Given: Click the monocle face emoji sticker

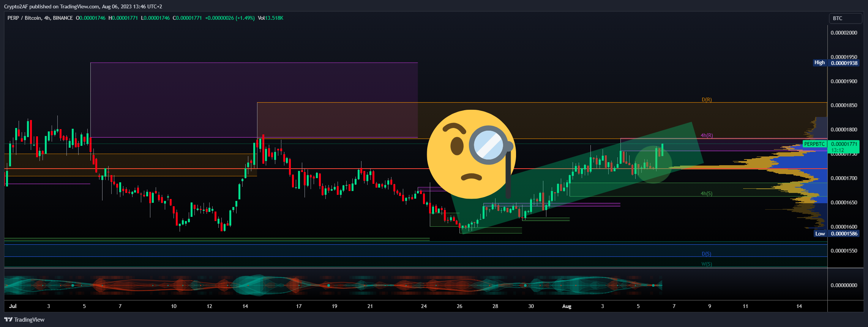Looking at the screenshot, I should point(471,154).
